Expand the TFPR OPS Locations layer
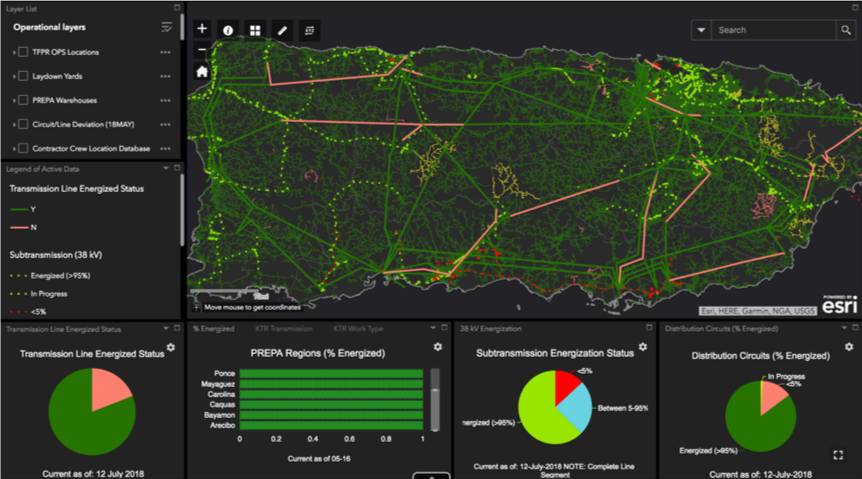This screenshot has width=862, height=479. point(14,52)
